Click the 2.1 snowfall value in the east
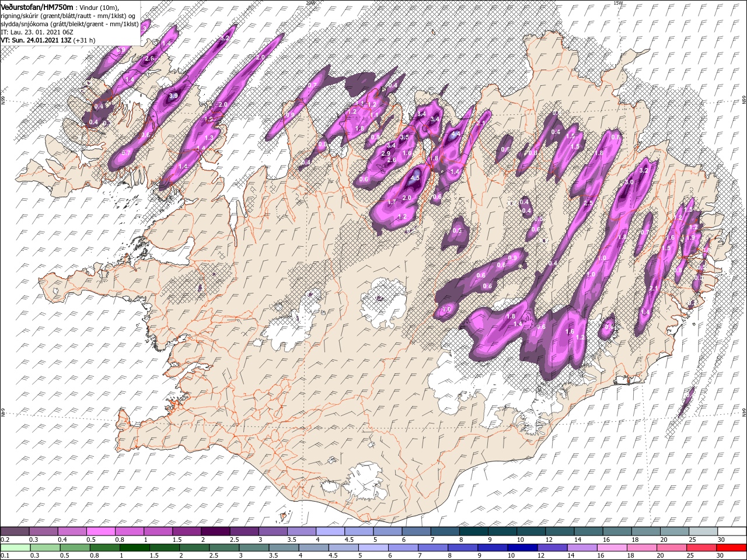Image resolution: width=747 pixels, height=560 pixels. [x=654, y=288]
